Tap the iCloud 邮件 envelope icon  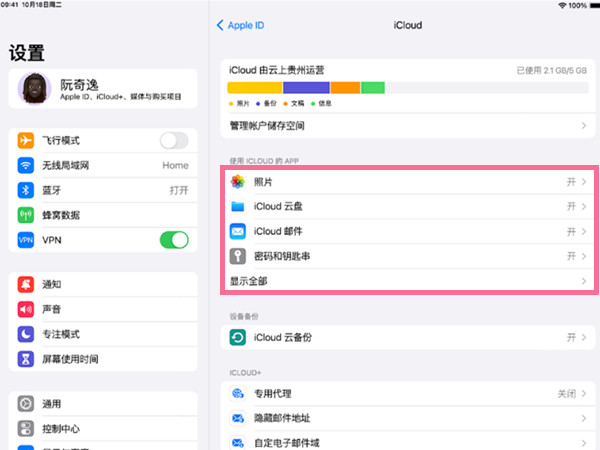[238, 232]
